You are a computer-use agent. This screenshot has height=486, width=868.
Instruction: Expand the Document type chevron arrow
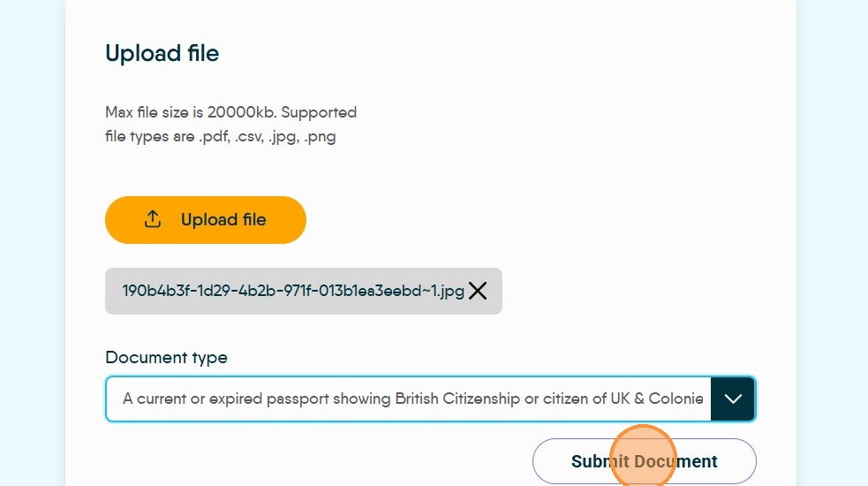[733, 399]
